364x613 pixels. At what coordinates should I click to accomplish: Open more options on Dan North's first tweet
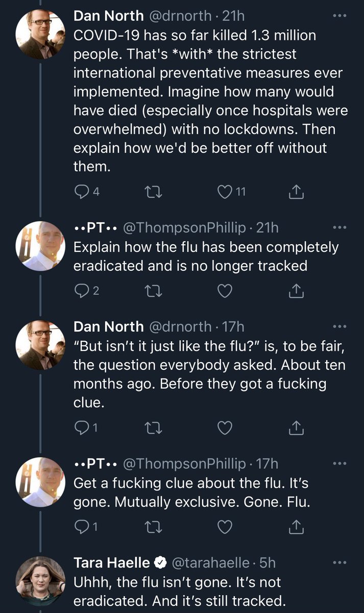pyautogui.click(x=339, y=16)
